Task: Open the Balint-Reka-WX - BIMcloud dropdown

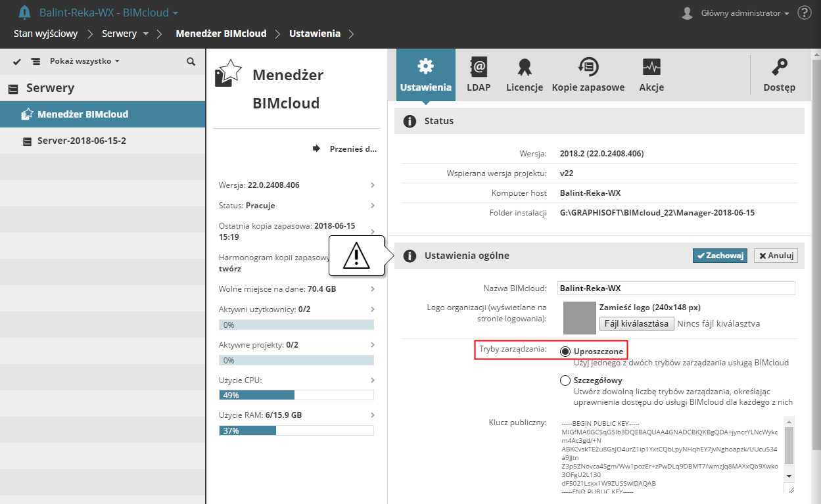Action: [109, 12]
